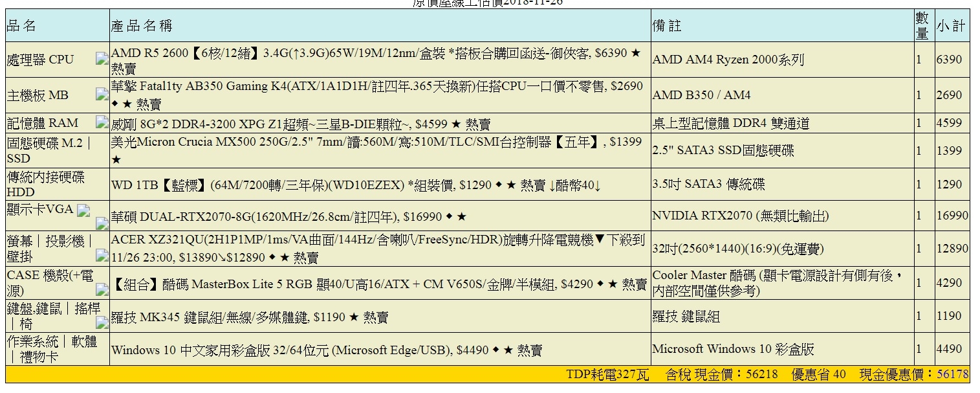This screenshot has height=393, width=980.
Task: Click the 2.5" SATA3 SSD固態硬碟 remark
Action: tap(723, 150)
